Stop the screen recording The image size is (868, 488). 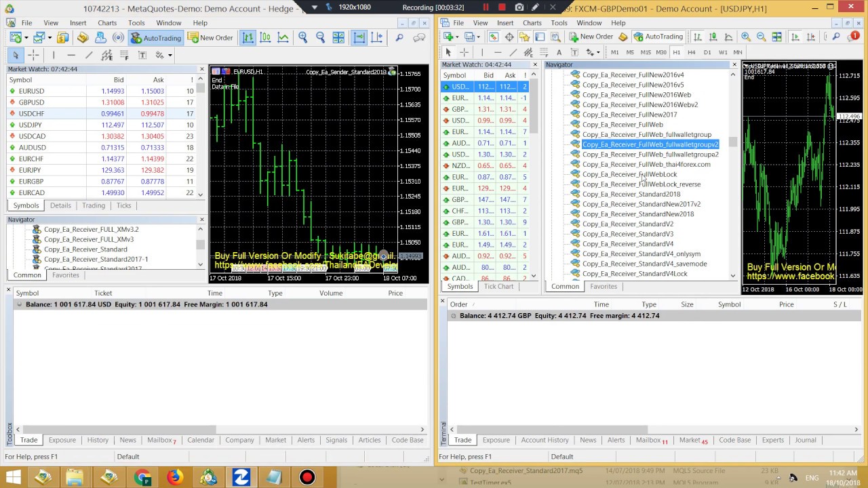point(502,7)
